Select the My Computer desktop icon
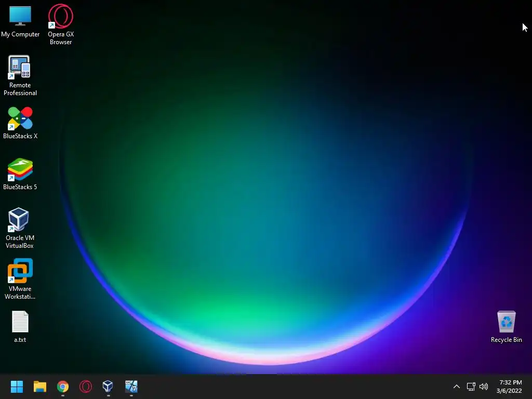The image size is (532, 399). pos(20,21)
